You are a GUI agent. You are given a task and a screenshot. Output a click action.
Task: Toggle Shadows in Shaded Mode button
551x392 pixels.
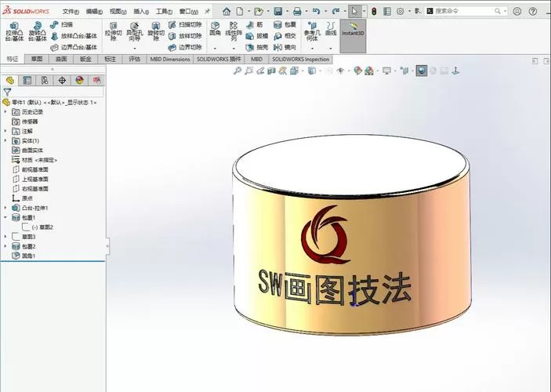422,71
